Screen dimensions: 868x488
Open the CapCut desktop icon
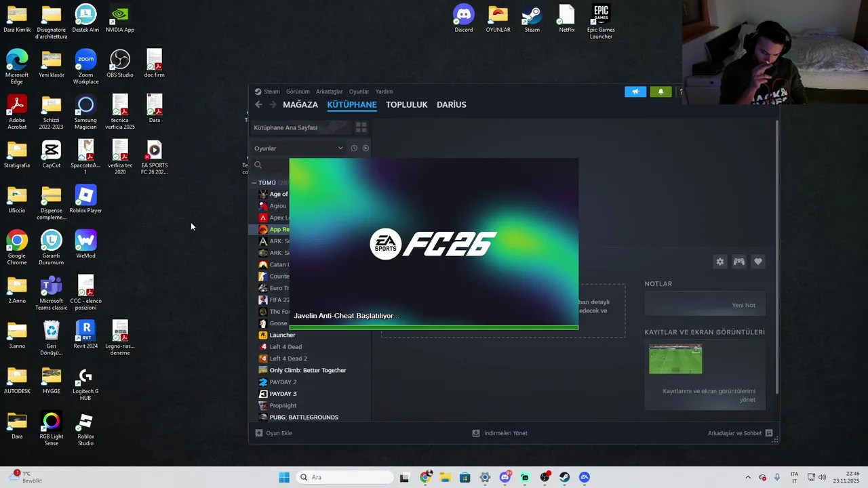pyautogui.click(x=52, y=155)
